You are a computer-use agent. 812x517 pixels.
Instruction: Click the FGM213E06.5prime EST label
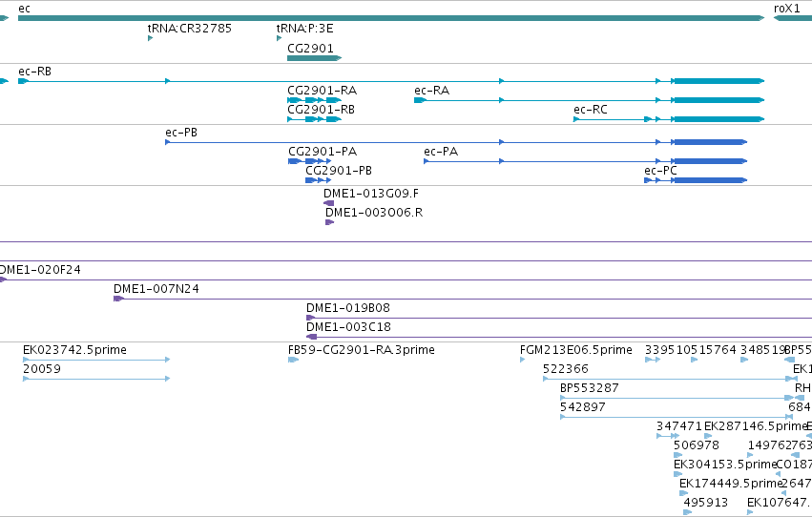(576, 350)
